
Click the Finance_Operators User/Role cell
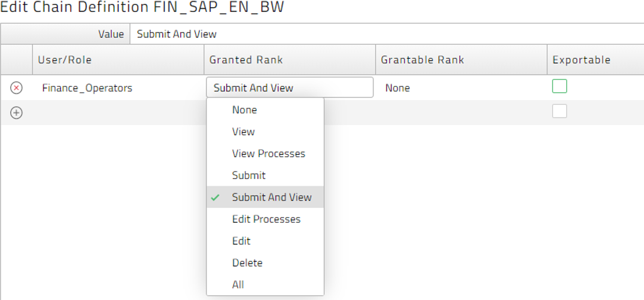click(119, 88)
